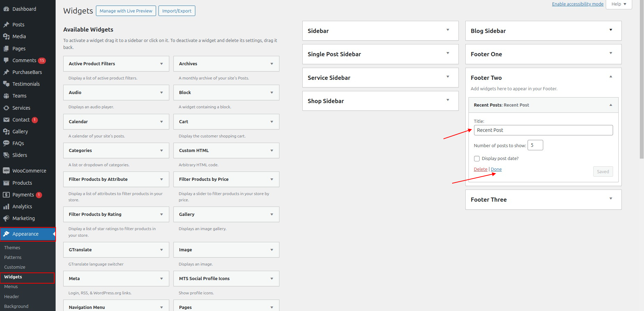
Task: Click the Contact envelope icon
Action: 6,120
